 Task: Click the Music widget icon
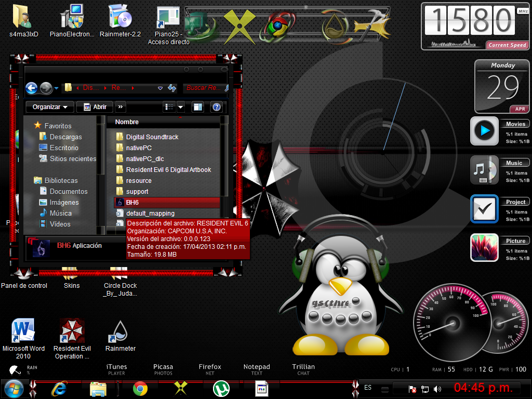(x=484, y=170)
